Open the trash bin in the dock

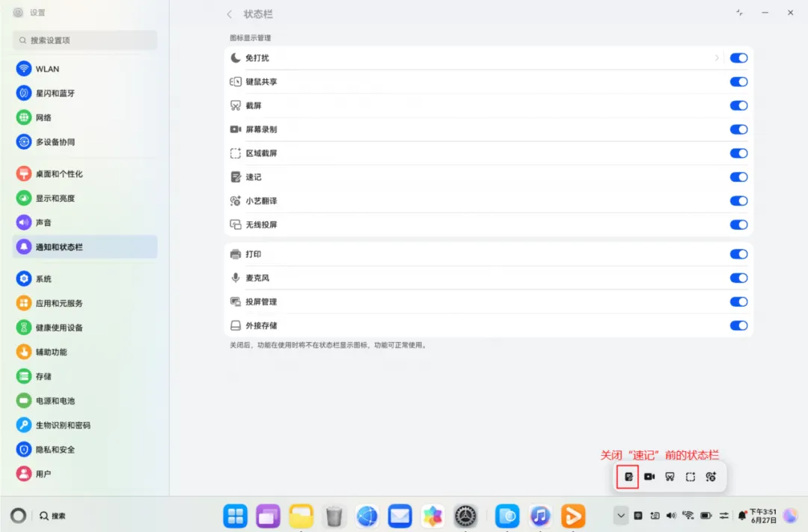[x=334, y=516]
